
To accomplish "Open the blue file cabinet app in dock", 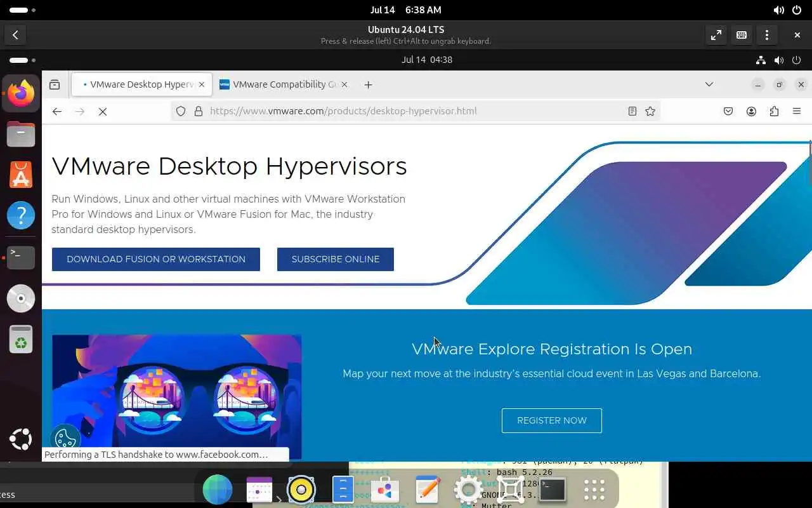I will pyautogui.click(x=343, y=490).
